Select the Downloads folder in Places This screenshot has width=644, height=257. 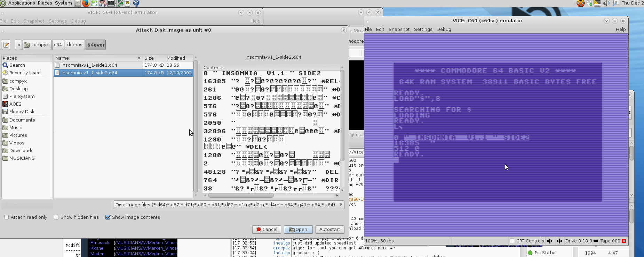tap(27, 151)
